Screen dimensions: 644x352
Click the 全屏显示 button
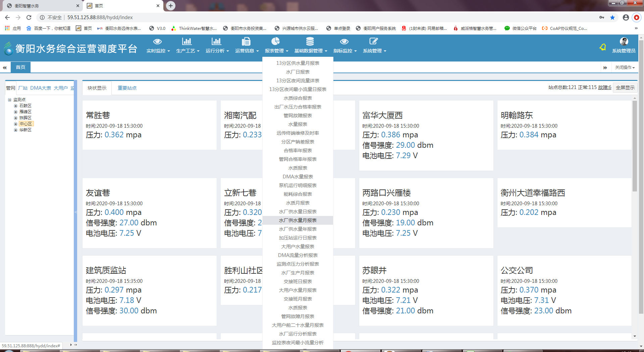click(x=625, y=88)
